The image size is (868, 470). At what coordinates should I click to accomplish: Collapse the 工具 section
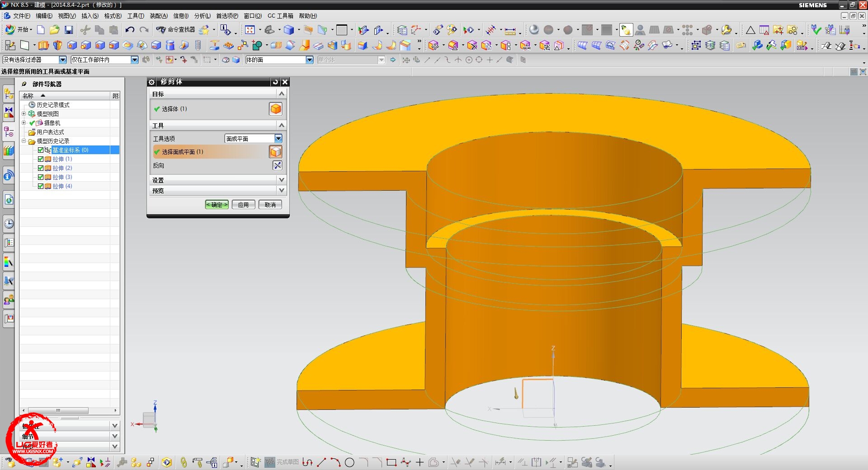click(x=281, y=125)
